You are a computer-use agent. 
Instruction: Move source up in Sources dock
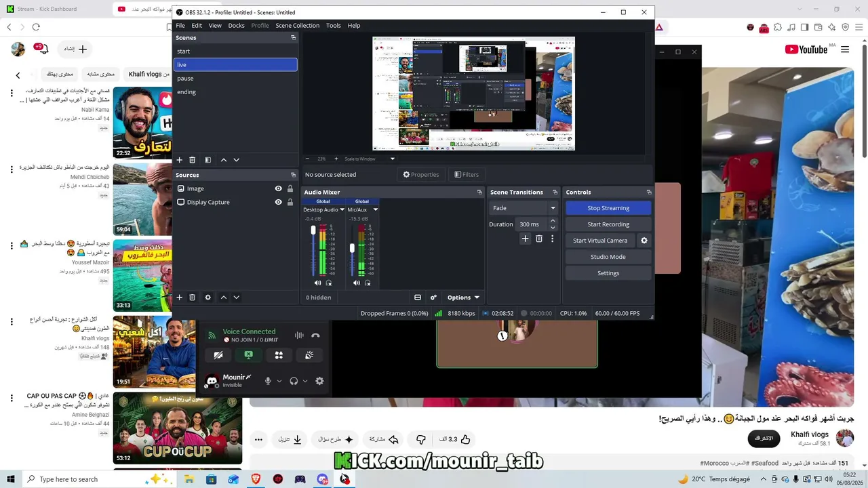pos(224,298)
